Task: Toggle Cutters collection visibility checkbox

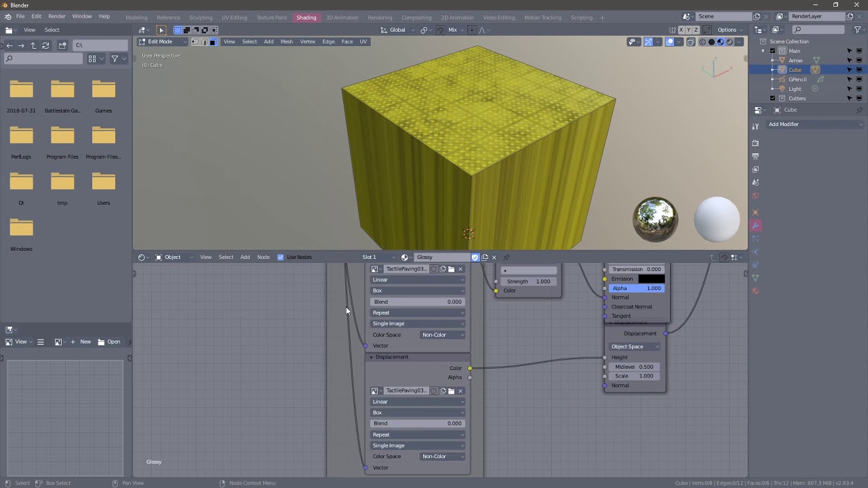Action: point(772,98)
